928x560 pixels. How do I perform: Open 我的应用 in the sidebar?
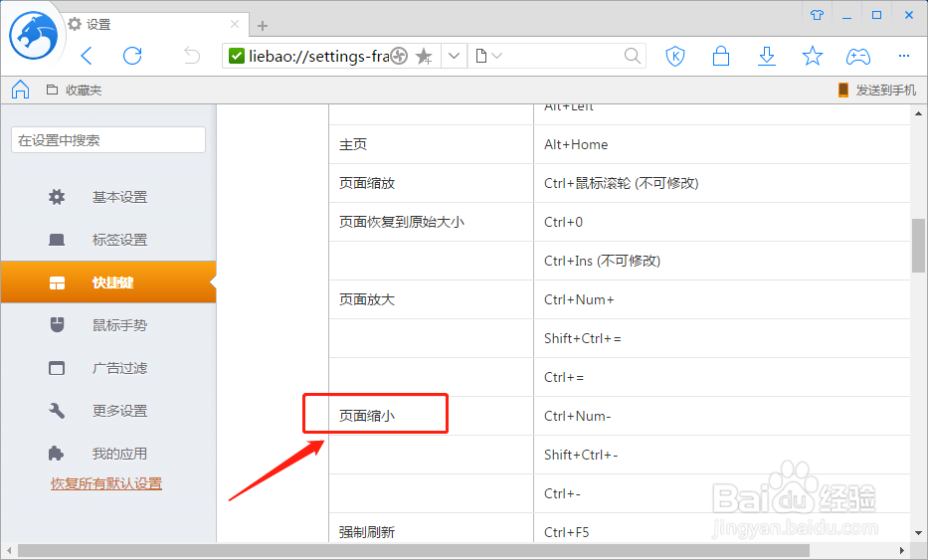pyautogui.click(x=108, y=454)
